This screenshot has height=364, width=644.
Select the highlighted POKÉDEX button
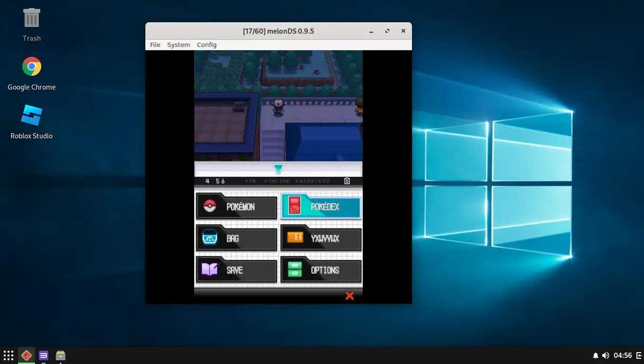[x=321, y=207]
